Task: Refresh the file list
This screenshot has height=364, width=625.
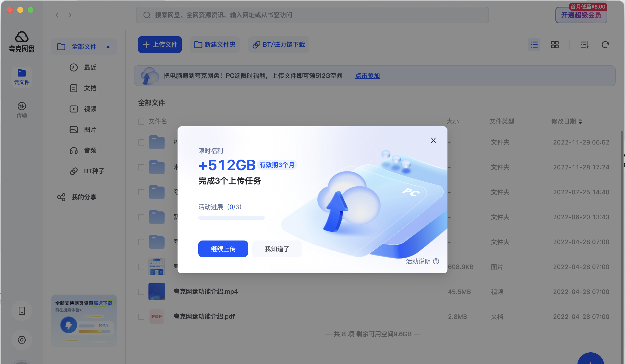Action: tap(605, 45)
